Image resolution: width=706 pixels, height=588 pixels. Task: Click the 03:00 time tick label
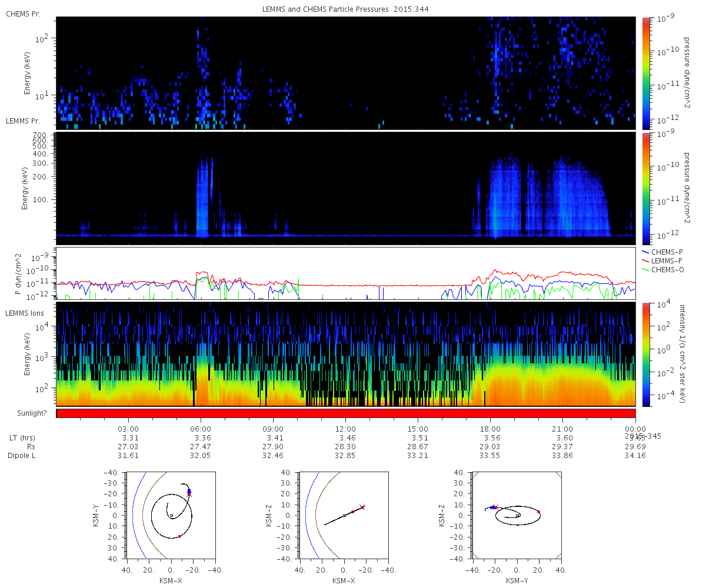tap(128, 429)
